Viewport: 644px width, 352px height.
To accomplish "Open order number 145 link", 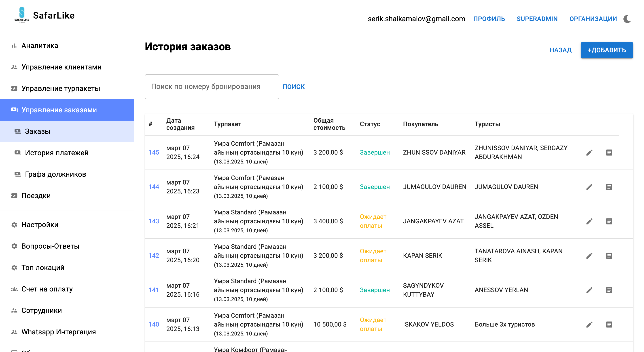I will (x=154, y=153).
